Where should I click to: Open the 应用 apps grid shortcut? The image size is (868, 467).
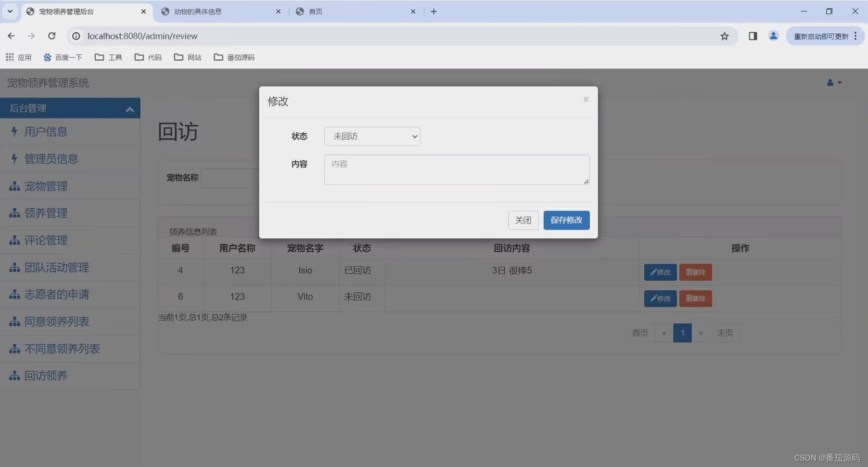point(18,57)
